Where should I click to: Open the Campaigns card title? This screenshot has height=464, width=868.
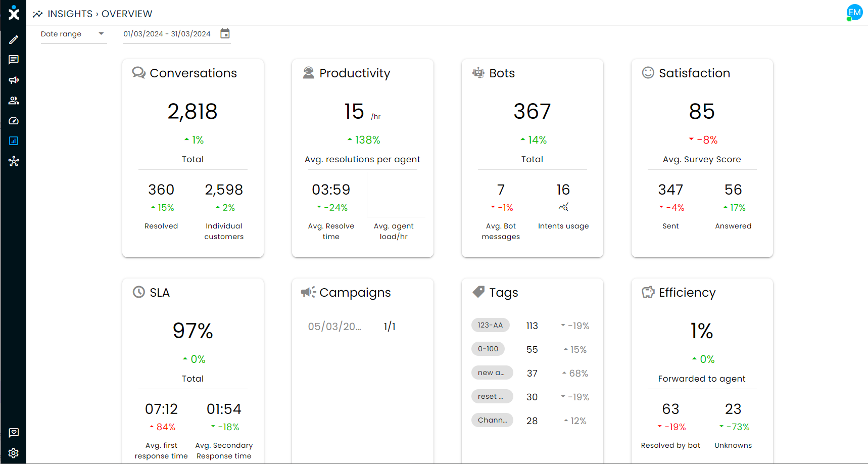click(355, 293)
